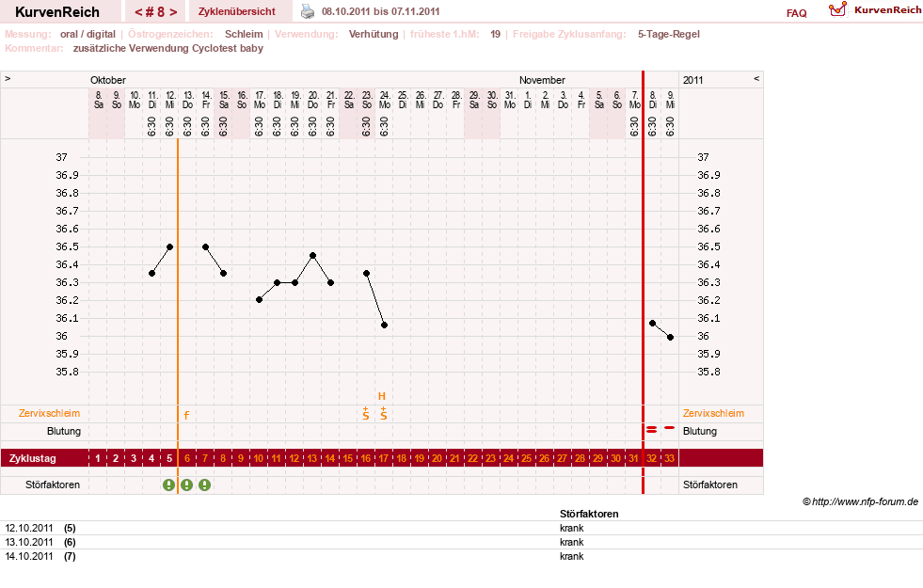Screen dimensions: 923x588
Task: Click the '<' chart scroll arrow at right
Action: pyautogui.click(x=756, y=78)
